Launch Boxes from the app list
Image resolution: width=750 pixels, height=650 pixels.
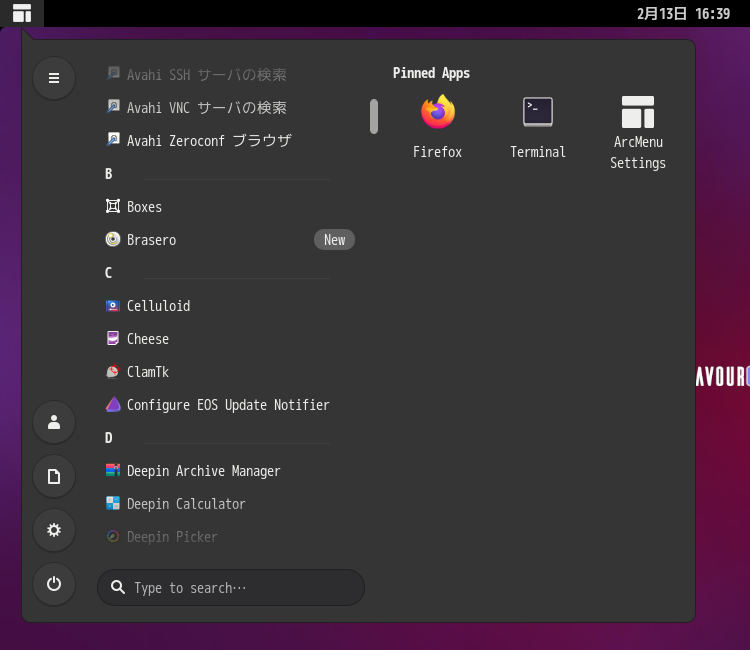point(230,207)
